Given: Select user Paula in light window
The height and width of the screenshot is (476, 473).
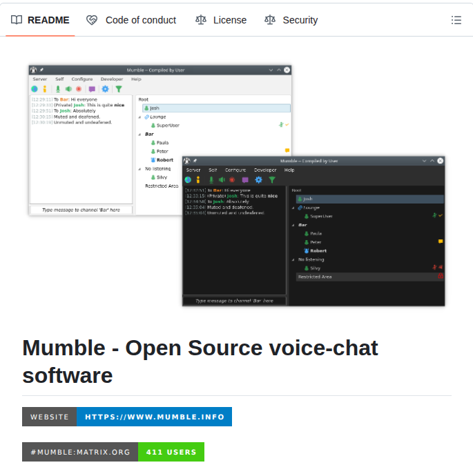Looking at the screenshot, I should (x=160, y=143).
